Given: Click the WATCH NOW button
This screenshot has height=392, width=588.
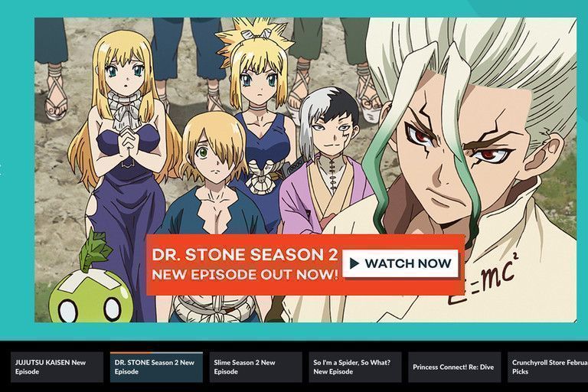Looking at the screenshot, I should pyautogui.click(x=400, y=263).
